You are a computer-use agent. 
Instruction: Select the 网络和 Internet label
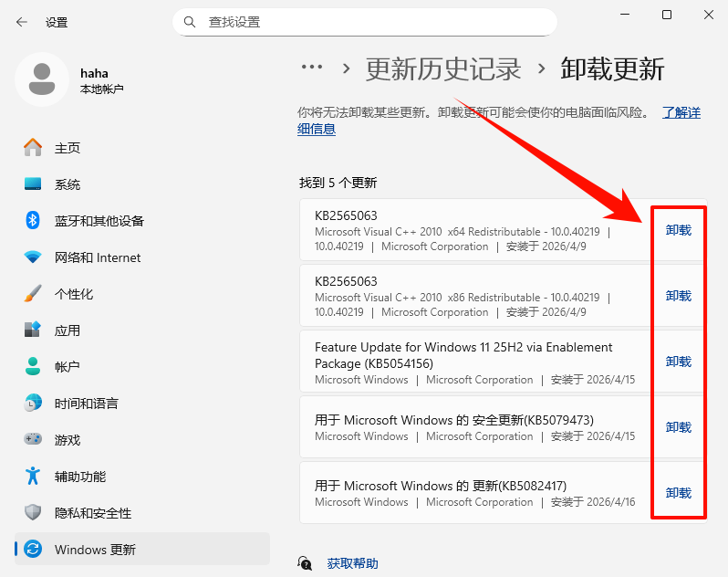[98, 257]
